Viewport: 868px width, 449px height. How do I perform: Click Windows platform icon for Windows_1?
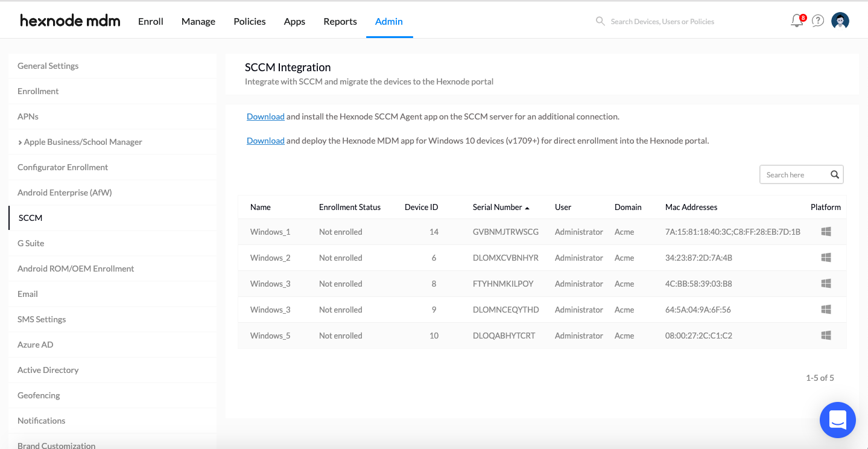[826, 232]
